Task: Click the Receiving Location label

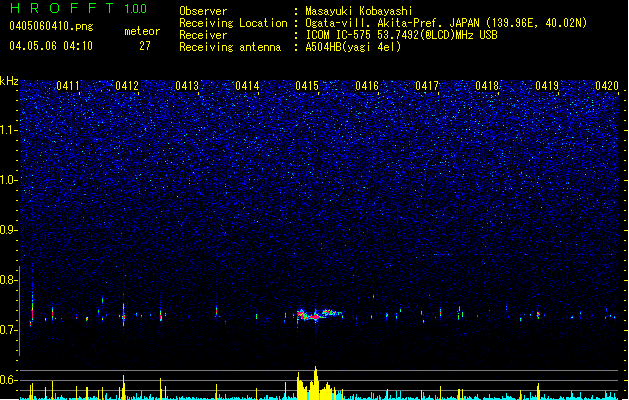Action: (x=233, y=23)
